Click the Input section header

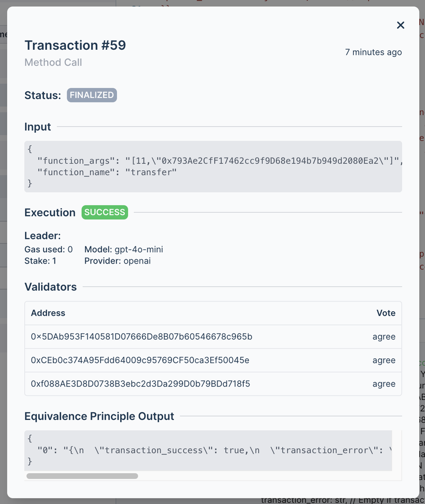point(37,127)
